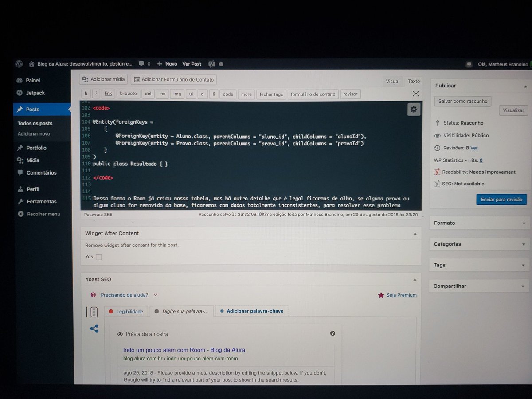The image size is (532, 399).
Task: Expand the Formato panel
Action: 524,223
